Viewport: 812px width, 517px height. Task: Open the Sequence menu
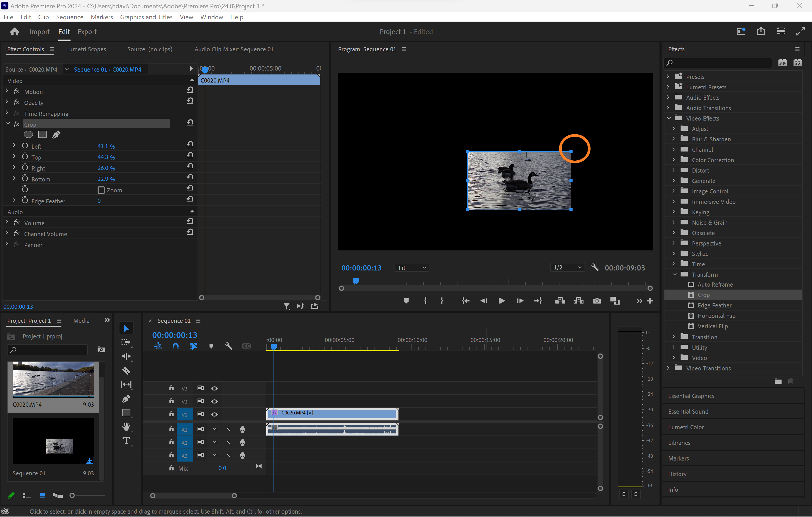69,17
